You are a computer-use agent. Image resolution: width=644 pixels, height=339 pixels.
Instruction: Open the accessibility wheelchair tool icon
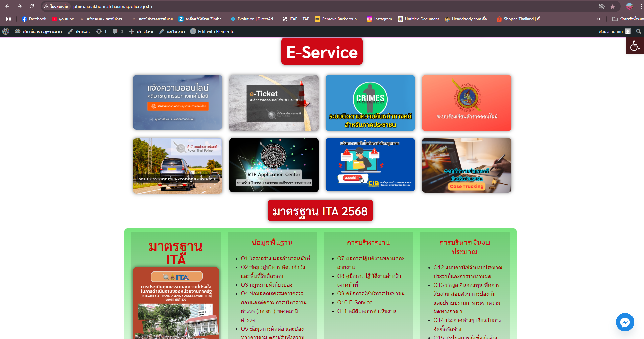point(635,46)
